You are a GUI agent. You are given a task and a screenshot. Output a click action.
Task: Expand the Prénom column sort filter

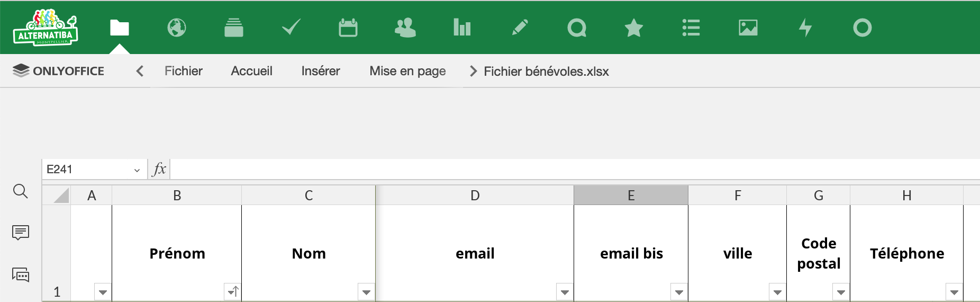point(233,292)
